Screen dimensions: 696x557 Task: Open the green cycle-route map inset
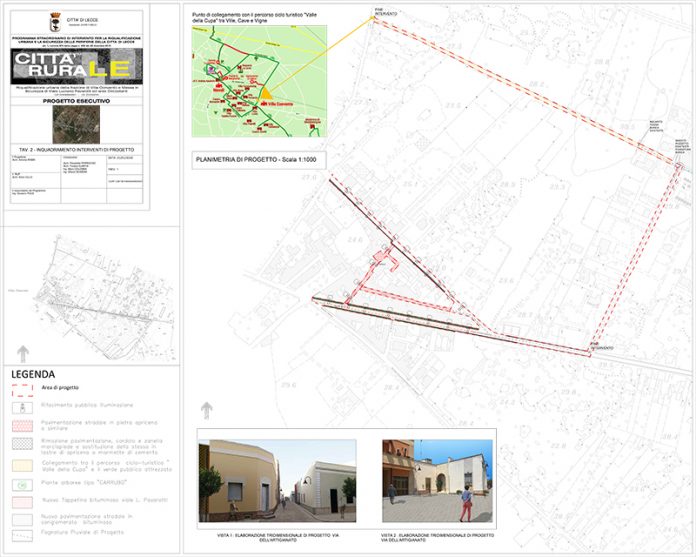pos(259,81)
